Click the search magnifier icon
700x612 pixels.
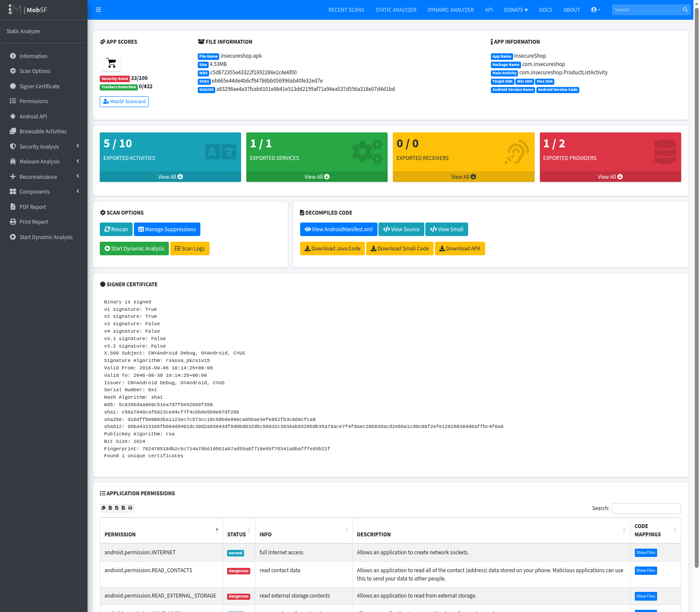[x=686, y=10]
